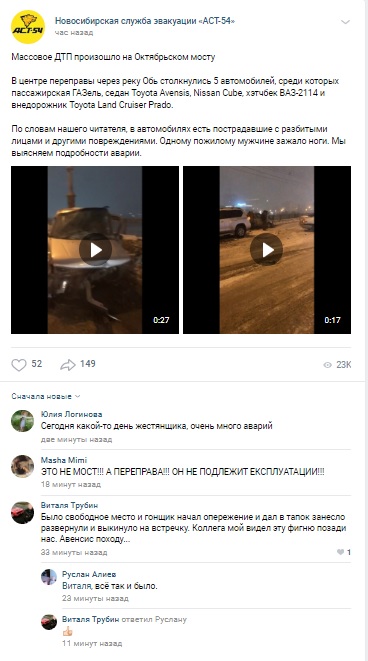Image resolution: width=368 pixels, height=661 pixels.
Task: Click the 'час назад' post timestamp
Action: coord(74,33)
